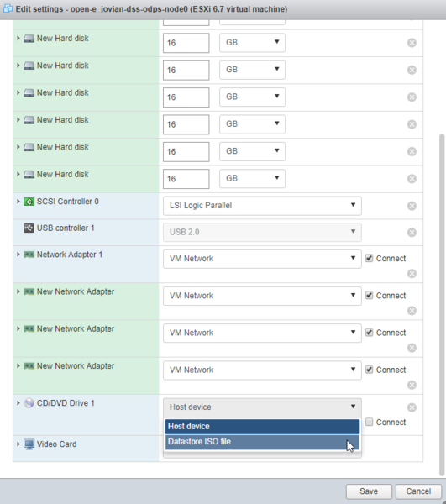Click the USB controller 1 label
Image resolution: width=446 pixels, height=504 pixels.
66,228
